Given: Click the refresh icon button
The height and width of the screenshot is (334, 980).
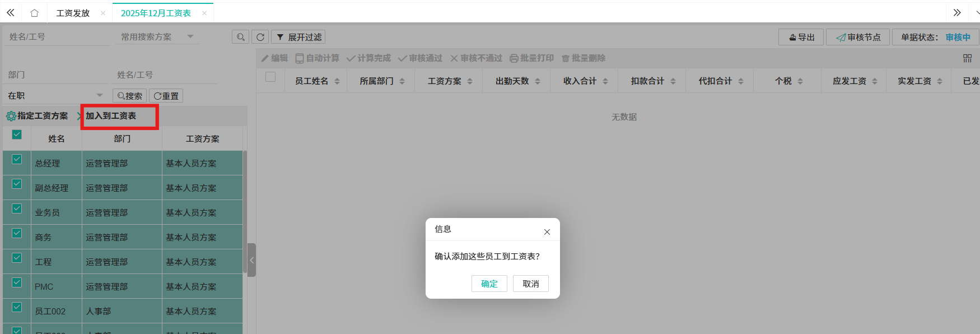Looking at the screenshot, I should (x=260, y=37).
